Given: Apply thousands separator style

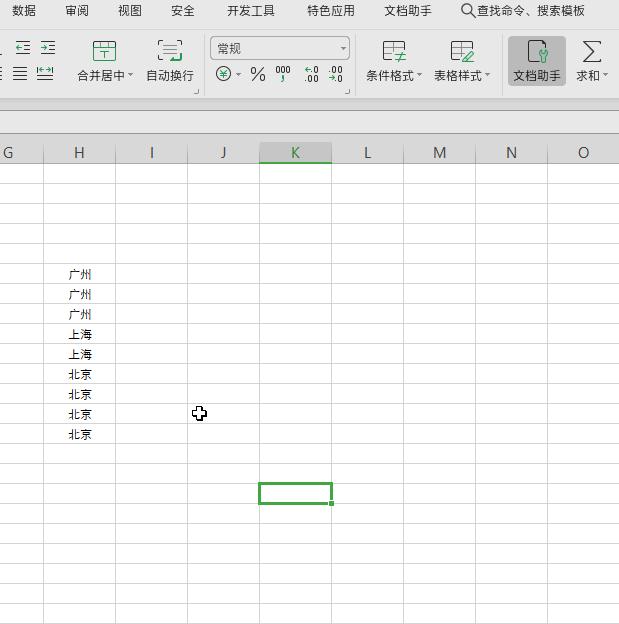Looking at the screenshot, I should pyautogui.click(x=283, y=74).
